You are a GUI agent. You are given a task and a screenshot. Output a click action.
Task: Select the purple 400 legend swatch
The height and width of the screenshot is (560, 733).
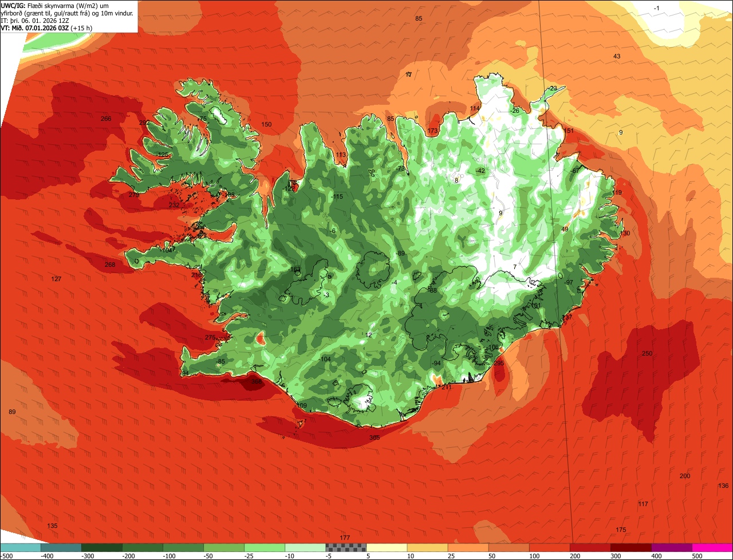coord(671,548)
